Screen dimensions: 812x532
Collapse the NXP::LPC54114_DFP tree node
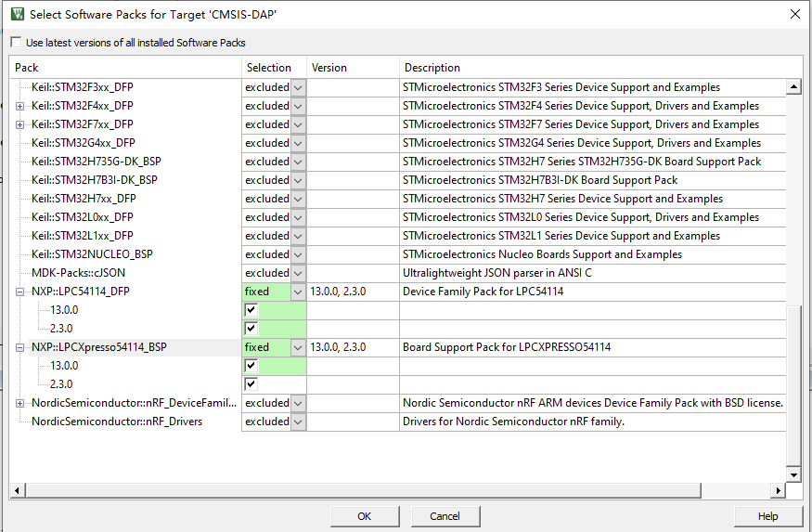tap(20, 292)
